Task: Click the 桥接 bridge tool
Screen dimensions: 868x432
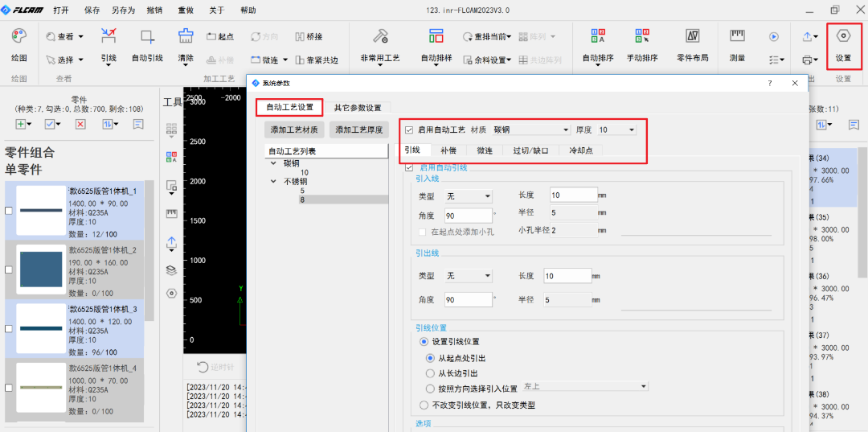Action: coord(309,36)
